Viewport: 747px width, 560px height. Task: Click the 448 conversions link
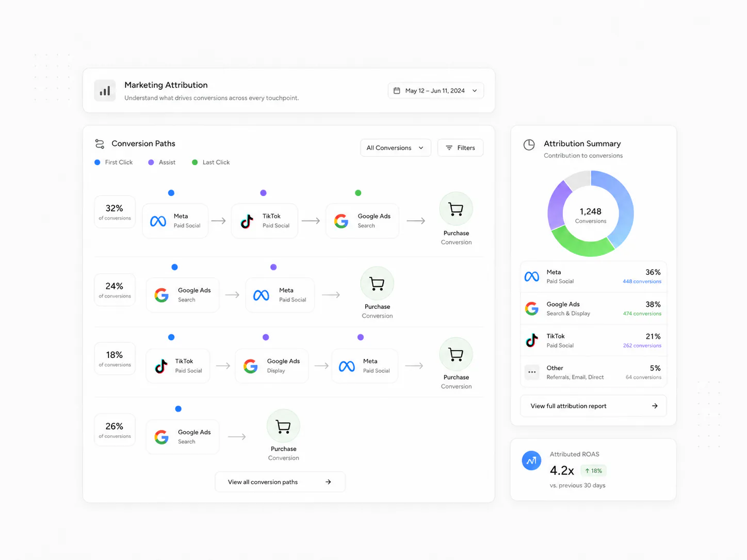[x=642, y=282]
